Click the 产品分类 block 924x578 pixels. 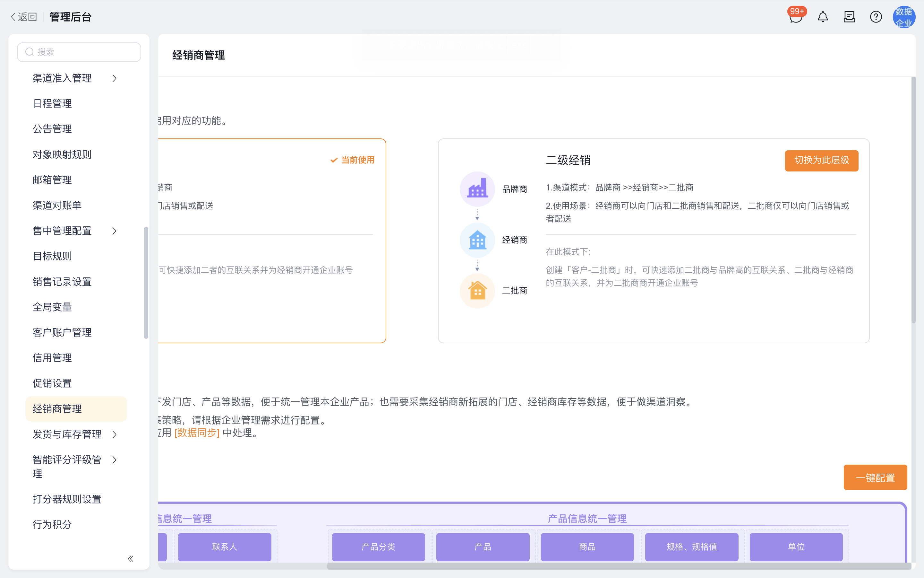[378, 547]
